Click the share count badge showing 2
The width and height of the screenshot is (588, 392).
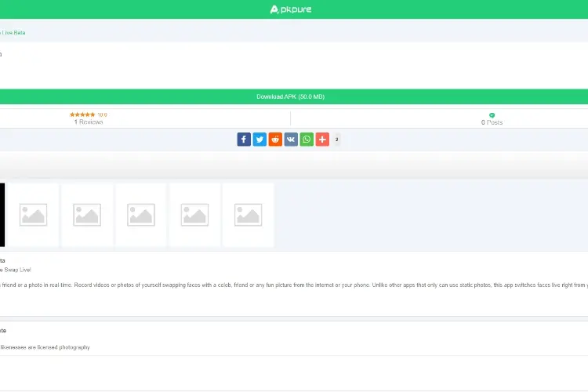[337, 140]
